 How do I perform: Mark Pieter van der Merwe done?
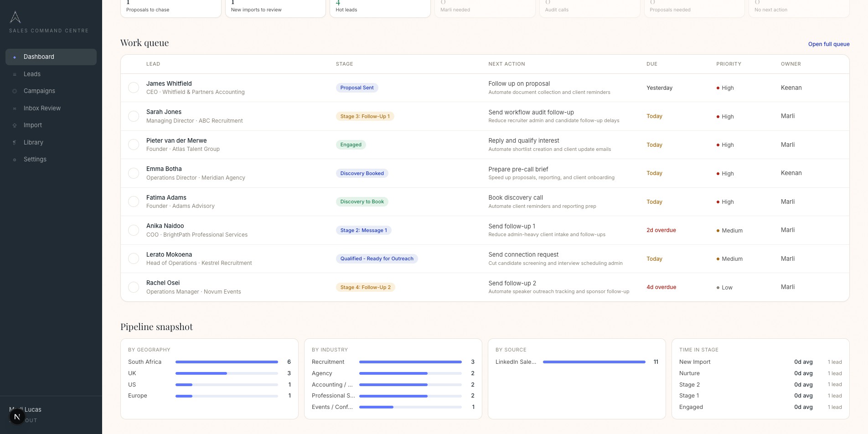click(134, 145)
